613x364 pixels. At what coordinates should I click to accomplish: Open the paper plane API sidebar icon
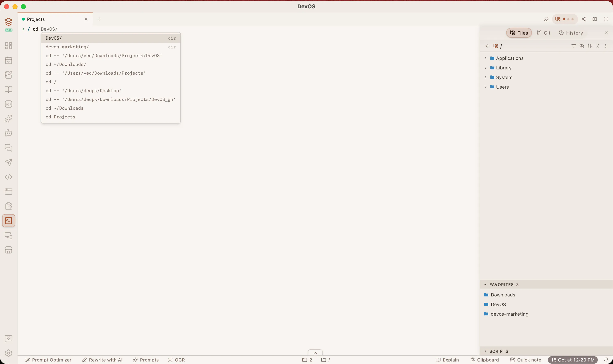click(8, 162)
